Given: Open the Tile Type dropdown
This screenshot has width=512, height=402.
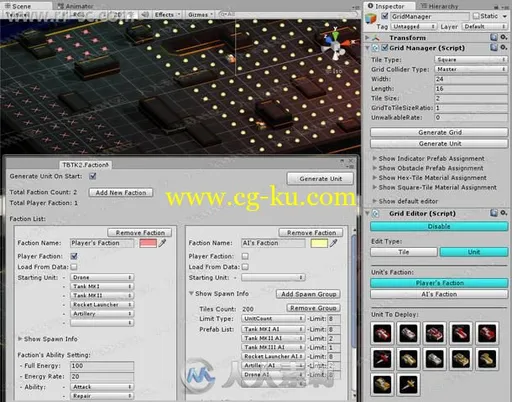Looking at the screenshot, I should tap(471, 59).
